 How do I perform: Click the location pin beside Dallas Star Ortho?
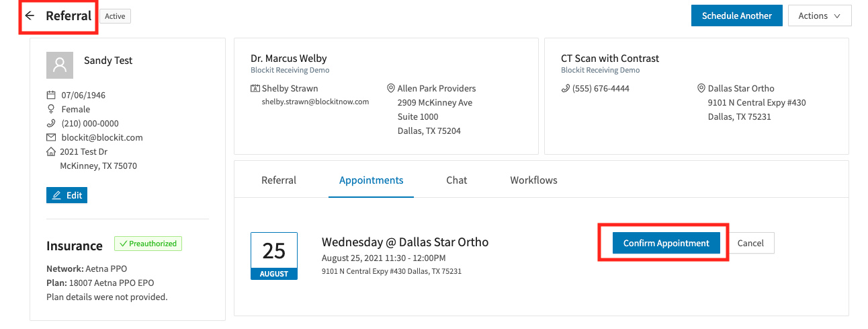coord(701,88)
